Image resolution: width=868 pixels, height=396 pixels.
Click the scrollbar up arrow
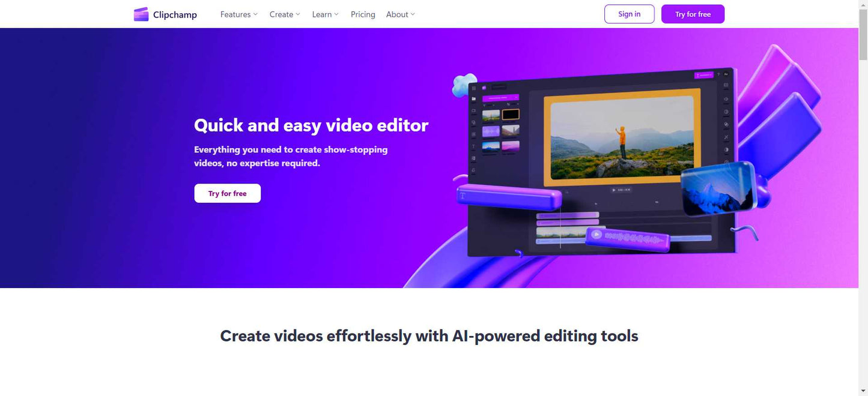tap(863, 5)
